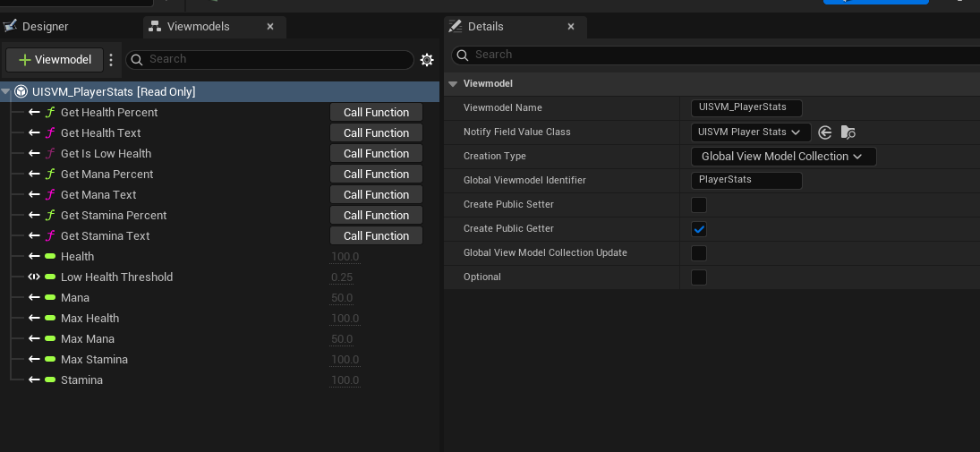980x452 pixels.
Task: Click the Mana value 50.0
Action: pyautogui.click(x=342, y=298)
